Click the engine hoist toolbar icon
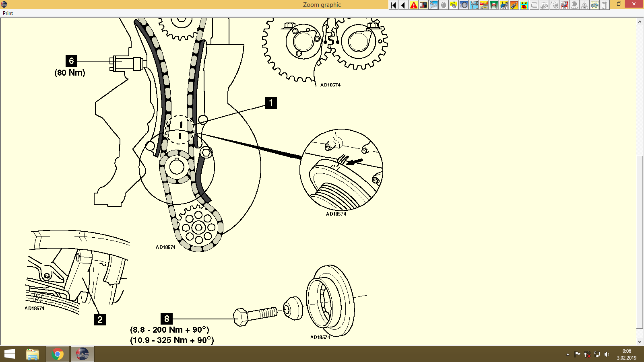644x362 pixels. point(474,5)
